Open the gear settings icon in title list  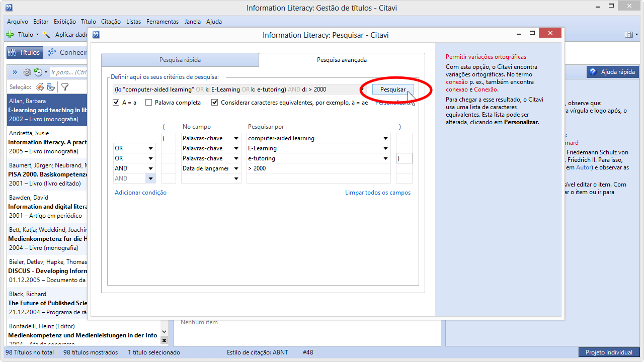[27, 72]
